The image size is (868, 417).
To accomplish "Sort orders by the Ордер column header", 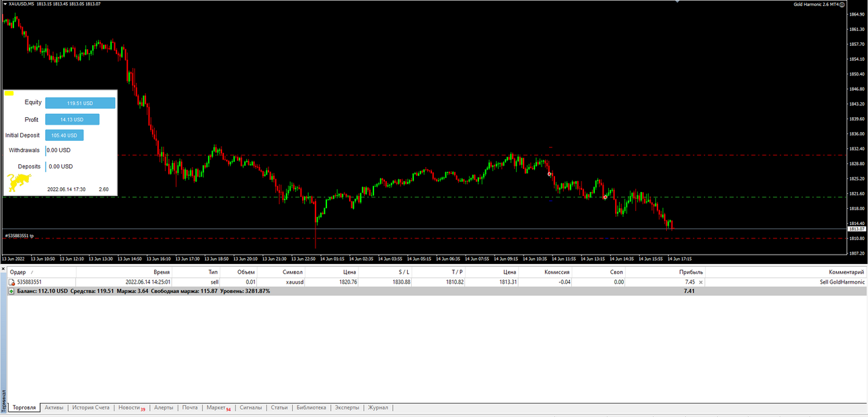I will click(42, 272).
